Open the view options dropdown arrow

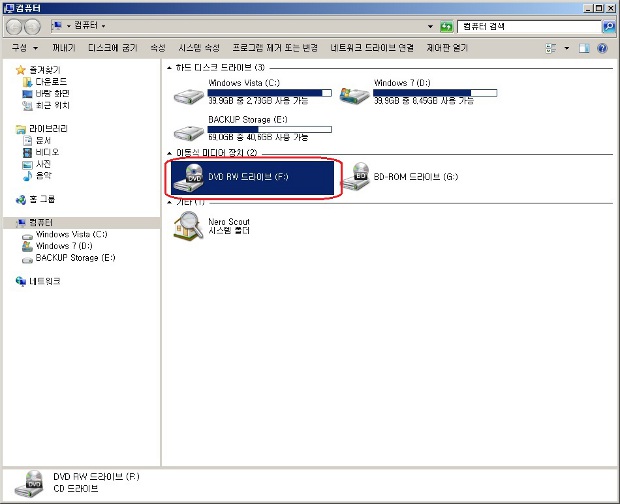coord(567,47)
